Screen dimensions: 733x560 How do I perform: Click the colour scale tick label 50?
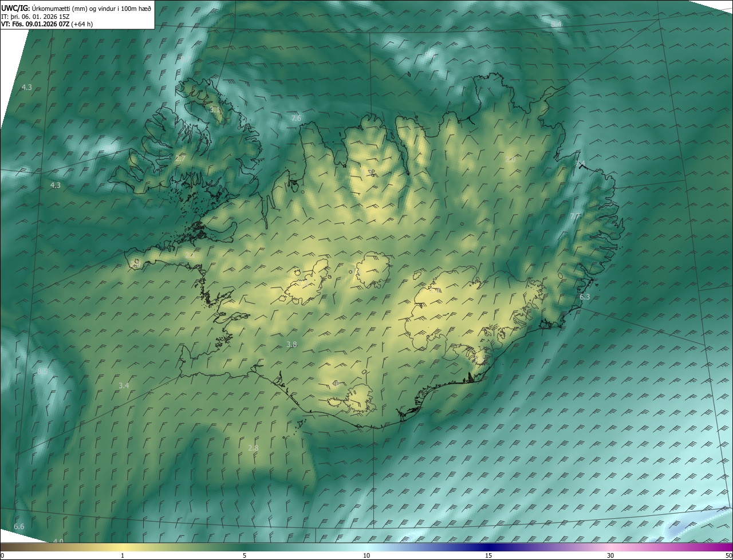point(728,555)
